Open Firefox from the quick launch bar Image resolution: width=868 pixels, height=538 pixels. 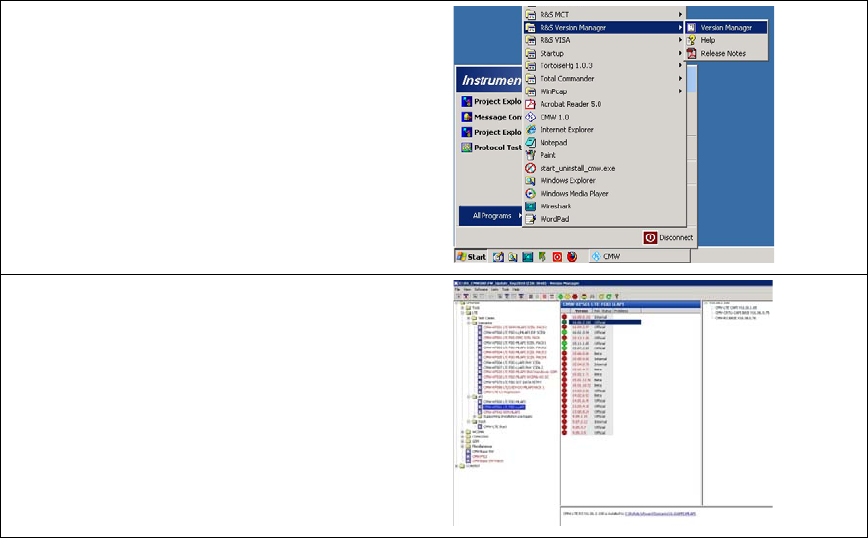(572, 257)
